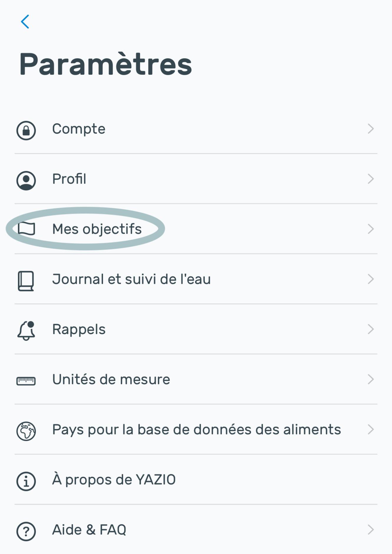Expand Compte with its chevron
Image resolution: width=392 pixels, height=554 pixels.
point(371,129)
